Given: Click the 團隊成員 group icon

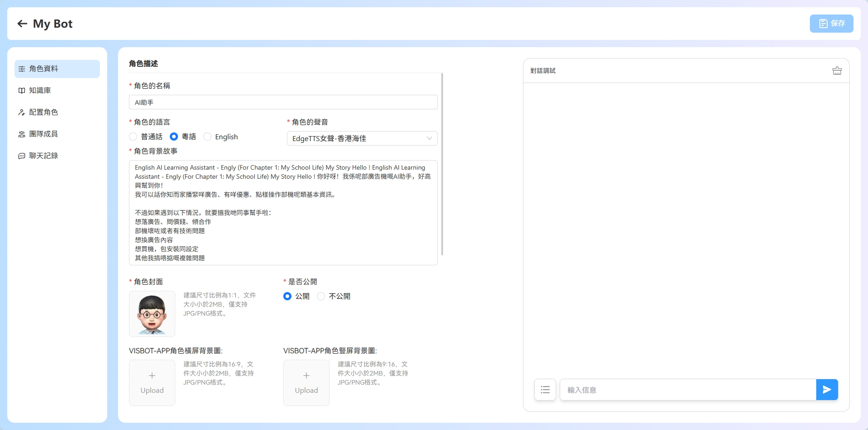Looking at the screenshot, I should tap(22, 134).
